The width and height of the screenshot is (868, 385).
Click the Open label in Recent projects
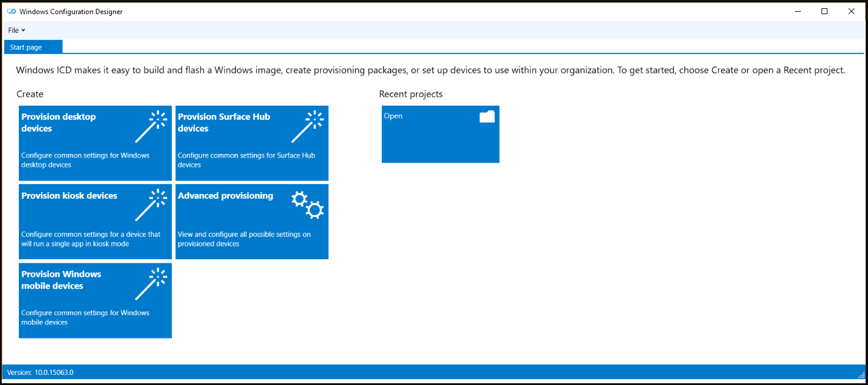click(x=393, y=116)
